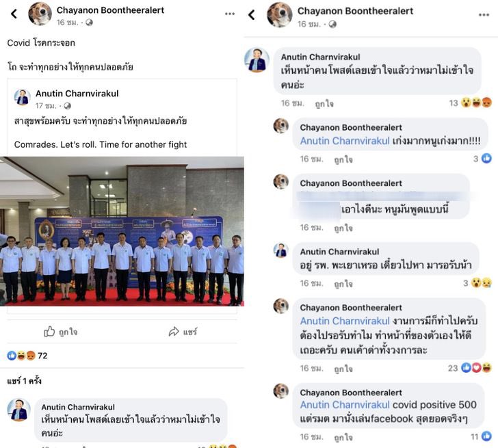
Task: Open the Anutin Charnvirakul name in the shared post
Action: coord(77,93)
